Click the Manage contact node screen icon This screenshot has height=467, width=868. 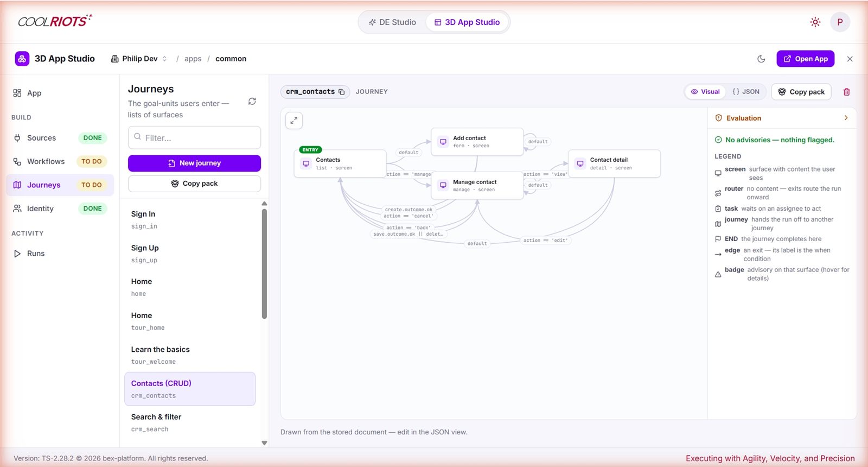point(443,185)
